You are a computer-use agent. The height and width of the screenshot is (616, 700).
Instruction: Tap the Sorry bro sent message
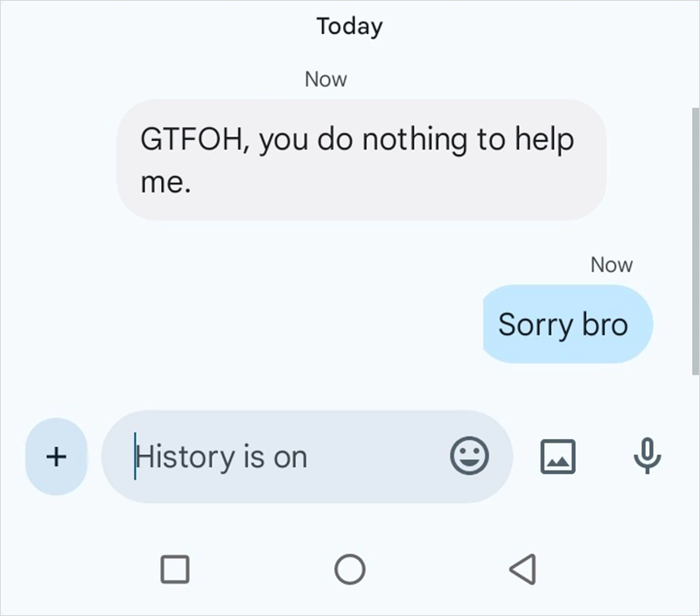point(565,324)
